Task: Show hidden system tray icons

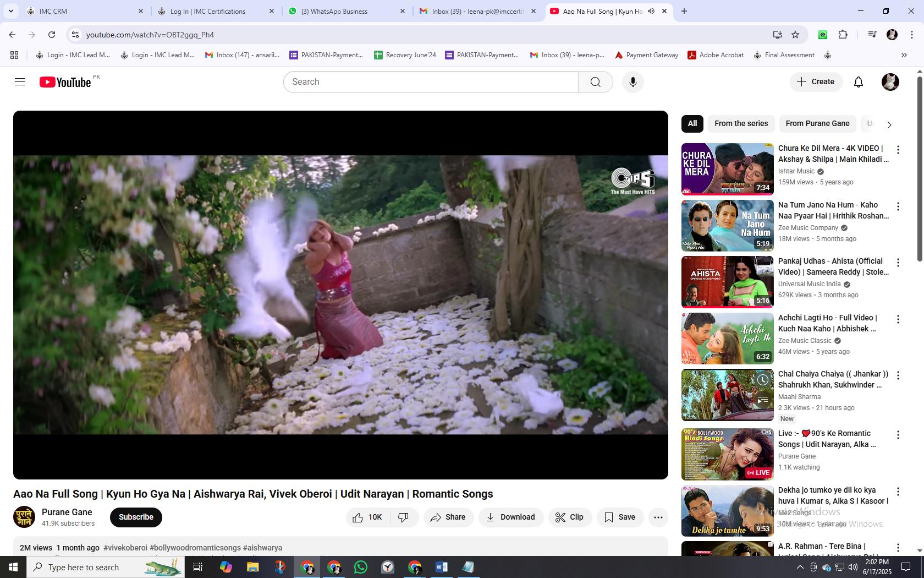Action: [800, 567]
